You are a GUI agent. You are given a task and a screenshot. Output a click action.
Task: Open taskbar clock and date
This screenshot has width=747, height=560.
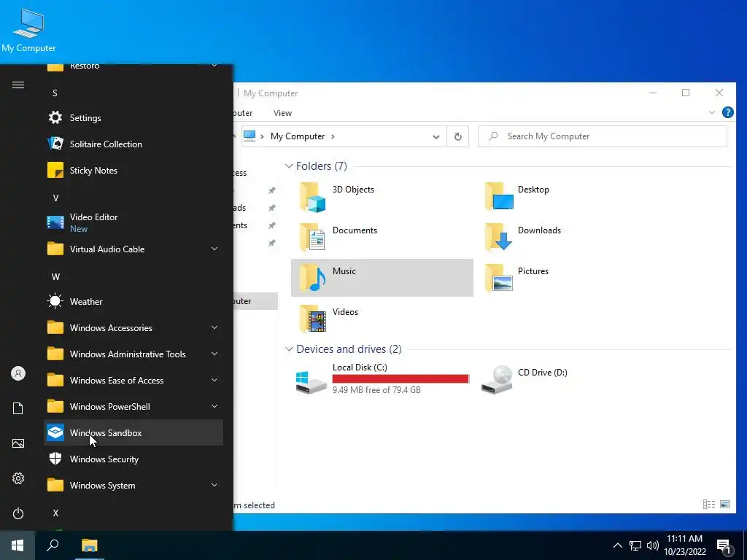coord(684,545)
